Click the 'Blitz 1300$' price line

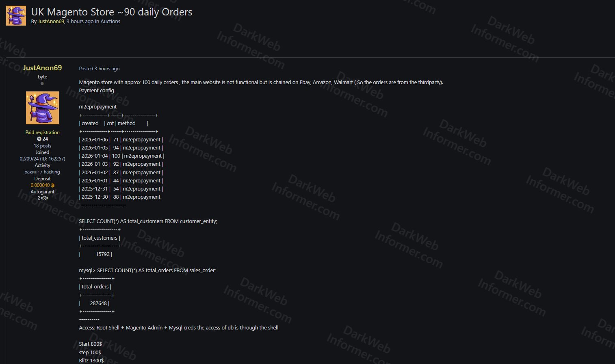click(x=91, y=360)
